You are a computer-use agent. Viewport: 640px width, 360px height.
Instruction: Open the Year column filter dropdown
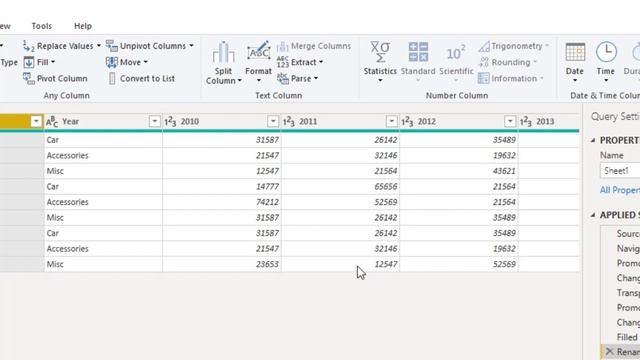[x=155, y=121]
